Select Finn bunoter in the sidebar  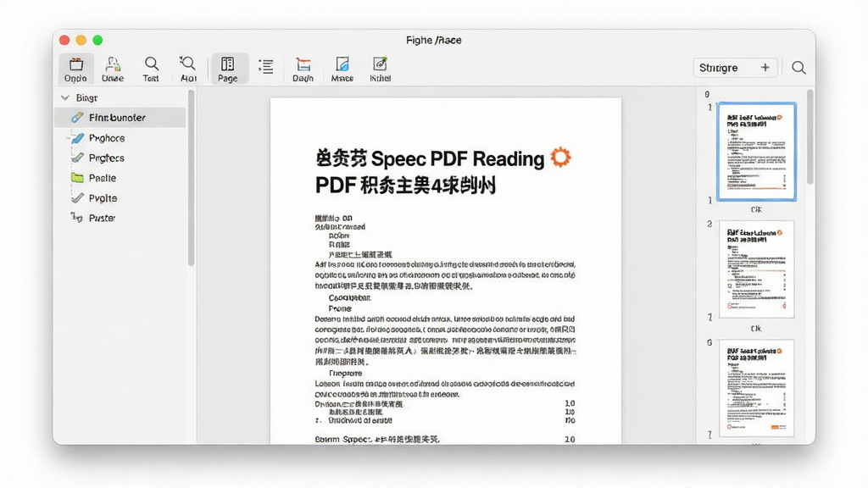pyautogui.click(x=120, y=117)
